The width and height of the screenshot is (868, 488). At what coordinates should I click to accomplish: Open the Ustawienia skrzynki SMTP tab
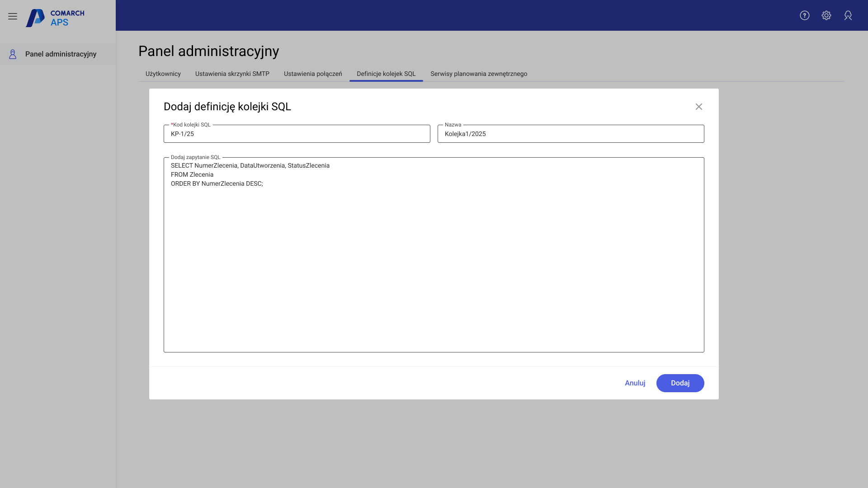232,74
